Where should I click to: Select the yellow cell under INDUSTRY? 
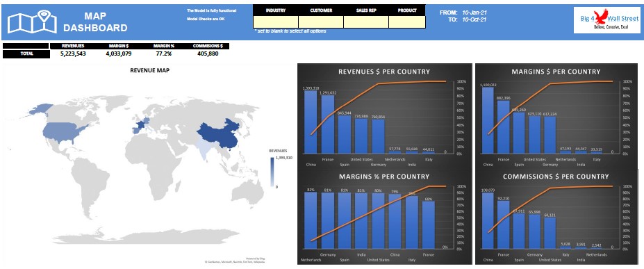pyautogui.click(x=276, y=22)
